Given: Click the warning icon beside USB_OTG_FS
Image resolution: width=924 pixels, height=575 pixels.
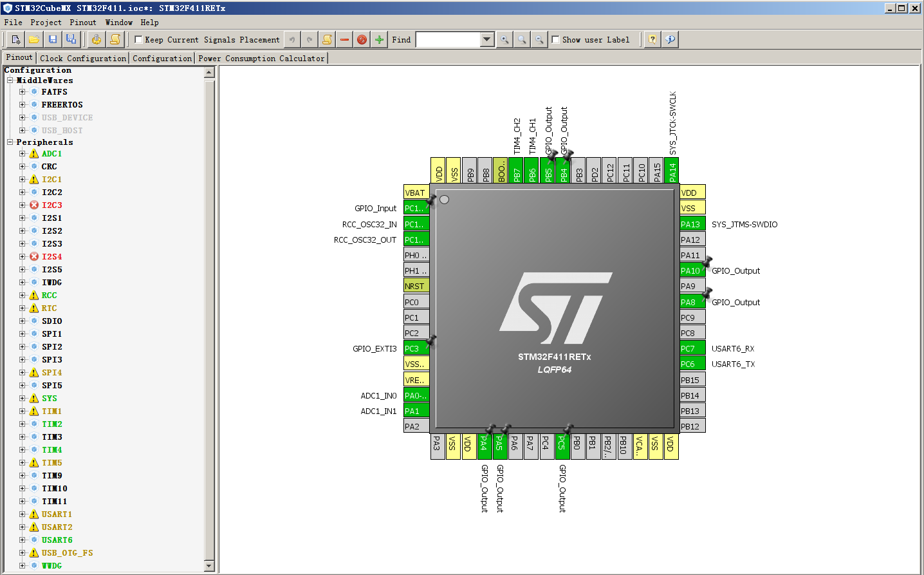Looking at the screenshot, I should point(34,553).
